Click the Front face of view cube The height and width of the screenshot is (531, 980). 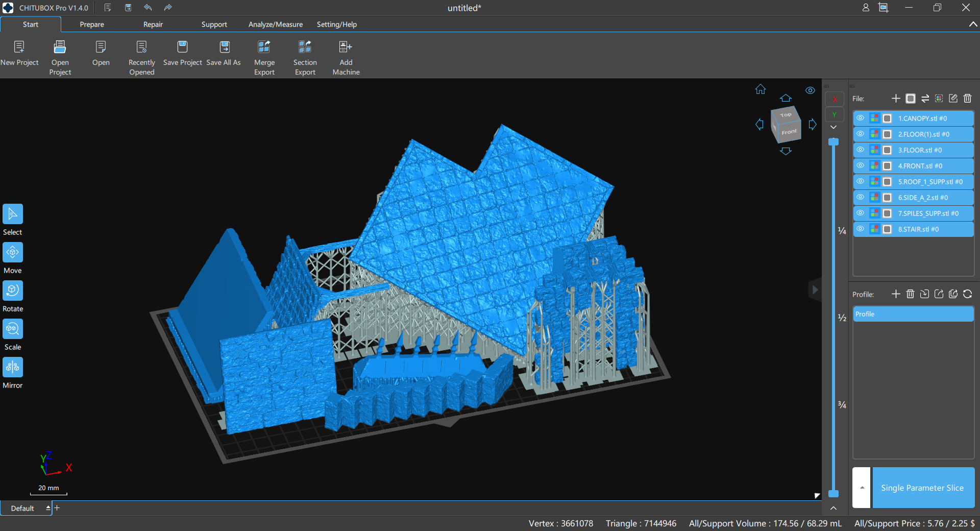[789, 132]
